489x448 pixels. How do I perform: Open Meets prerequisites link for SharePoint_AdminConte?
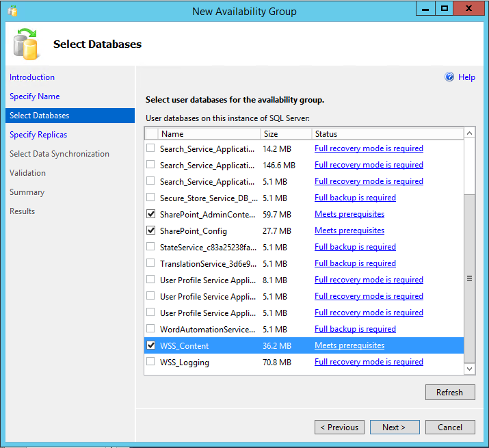349,214
